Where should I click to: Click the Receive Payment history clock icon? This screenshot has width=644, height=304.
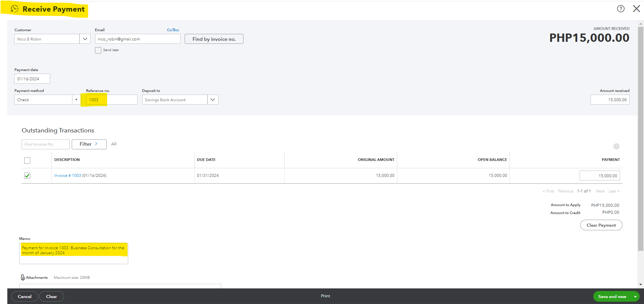click(x=15, y=9)
